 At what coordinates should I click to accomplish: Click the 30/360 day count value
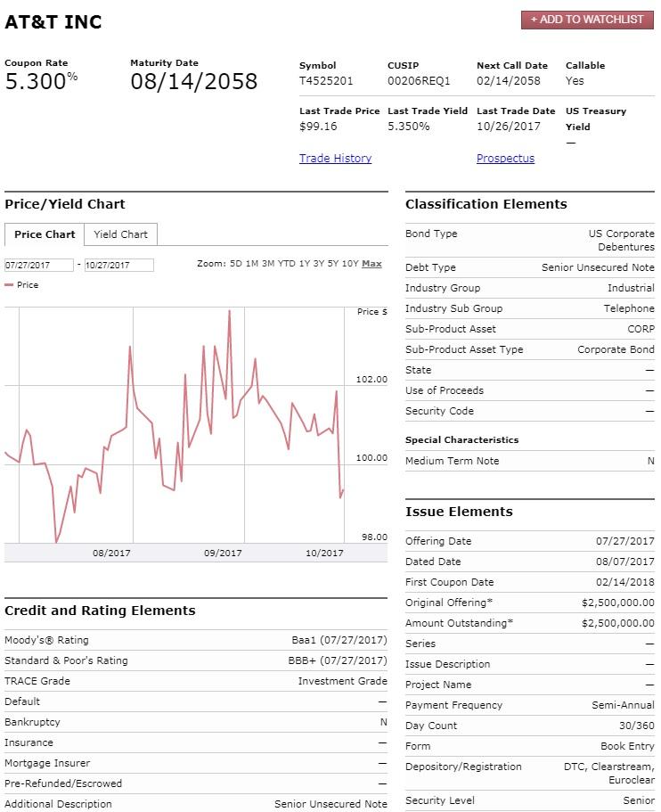pos(637,726)
